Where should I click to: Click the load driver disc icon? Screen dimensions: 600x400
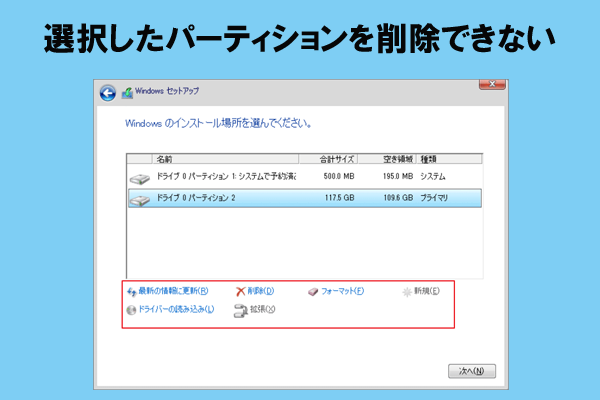(x=131, y=310)
